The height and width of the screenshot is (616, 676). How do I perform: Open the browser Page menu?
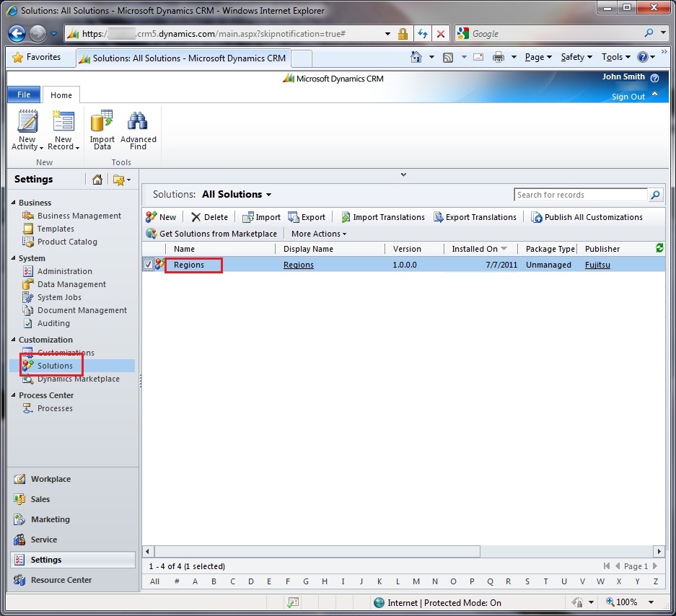click(538, 57)
